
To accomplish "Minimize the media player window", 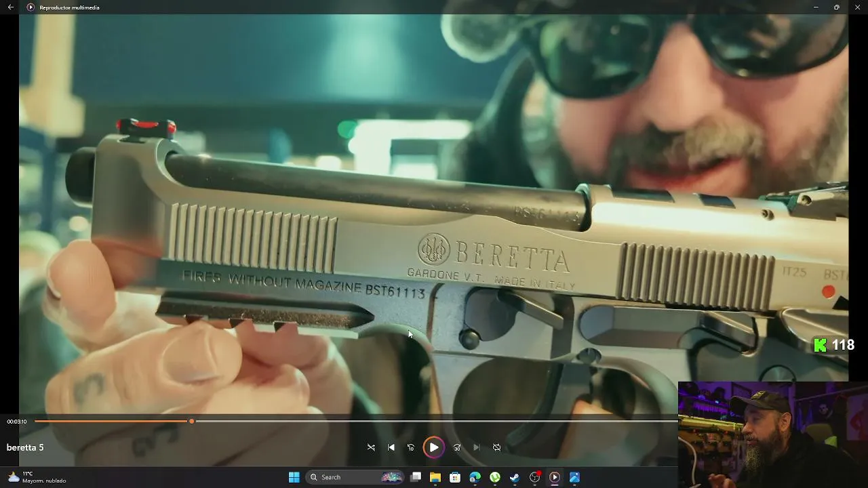I will click(x=816, y=7).
